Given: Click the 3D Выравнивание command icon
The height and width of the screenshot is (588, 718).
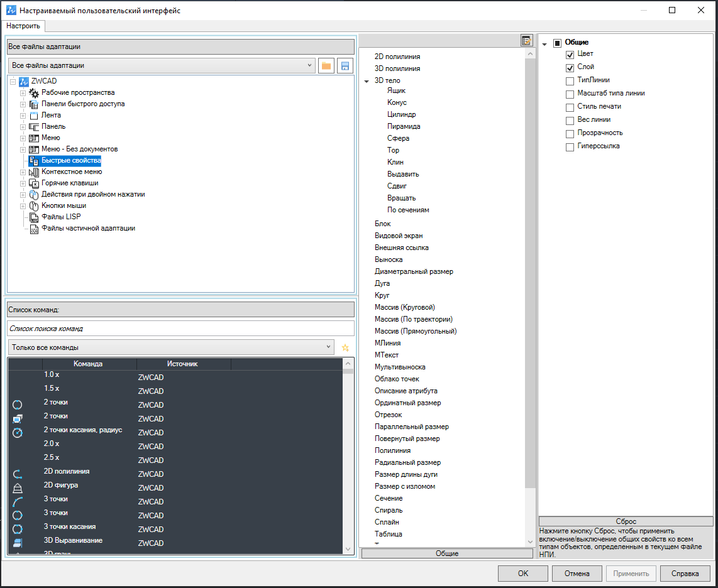Looking at the screenshot, I should [18, 543].
